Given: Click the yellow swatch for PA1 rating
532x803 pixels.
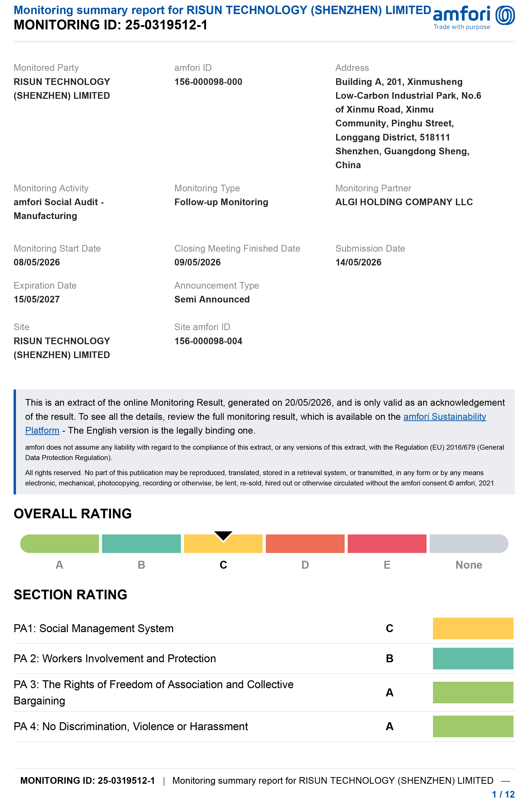Looking at the screenshot, I should 473,628.
